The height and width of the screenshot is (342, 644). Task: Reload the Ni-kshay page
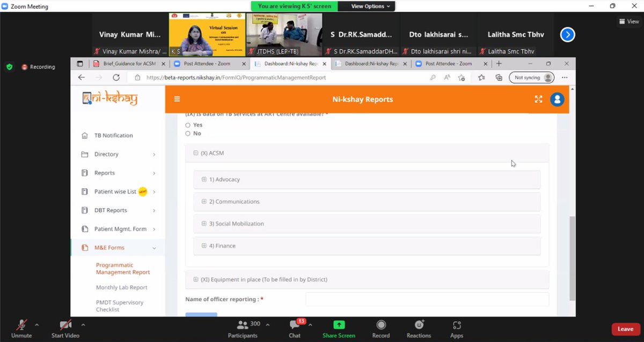(116, 77)
